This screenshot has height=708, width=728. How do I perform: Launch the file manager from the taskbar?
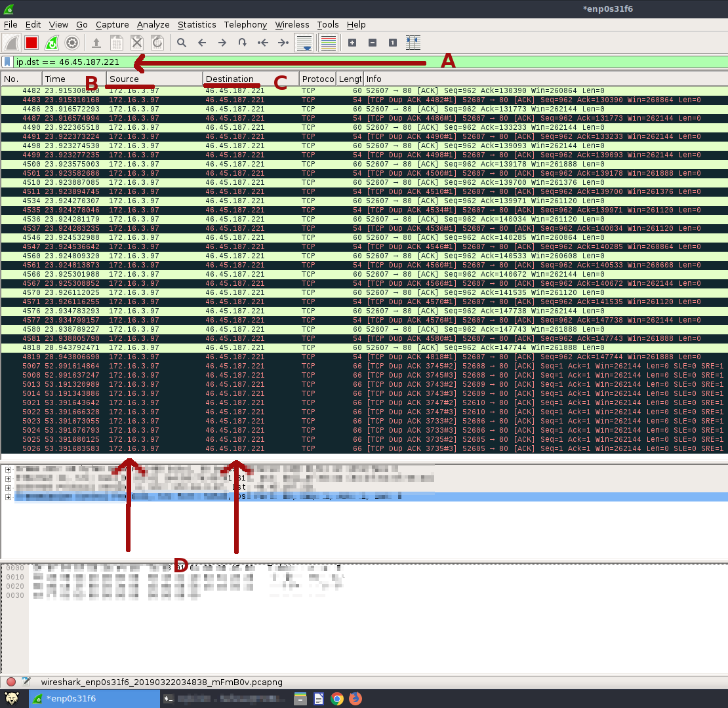pyautogui.click(x=300, y=698)
